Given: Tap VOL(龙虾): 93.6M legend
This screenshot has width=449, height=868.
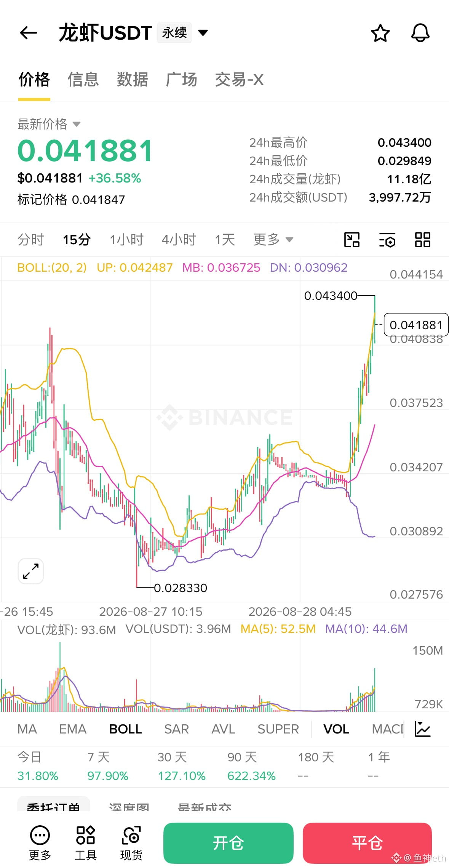Looking at the screenshot, I should (x=67, y=630).
